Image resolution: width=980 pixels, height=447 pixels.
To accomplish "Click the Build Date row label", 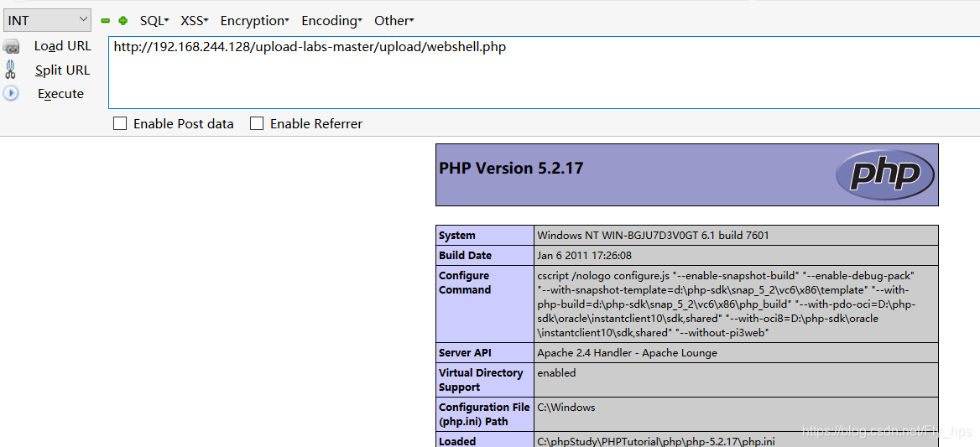I will tap(465, 255).
